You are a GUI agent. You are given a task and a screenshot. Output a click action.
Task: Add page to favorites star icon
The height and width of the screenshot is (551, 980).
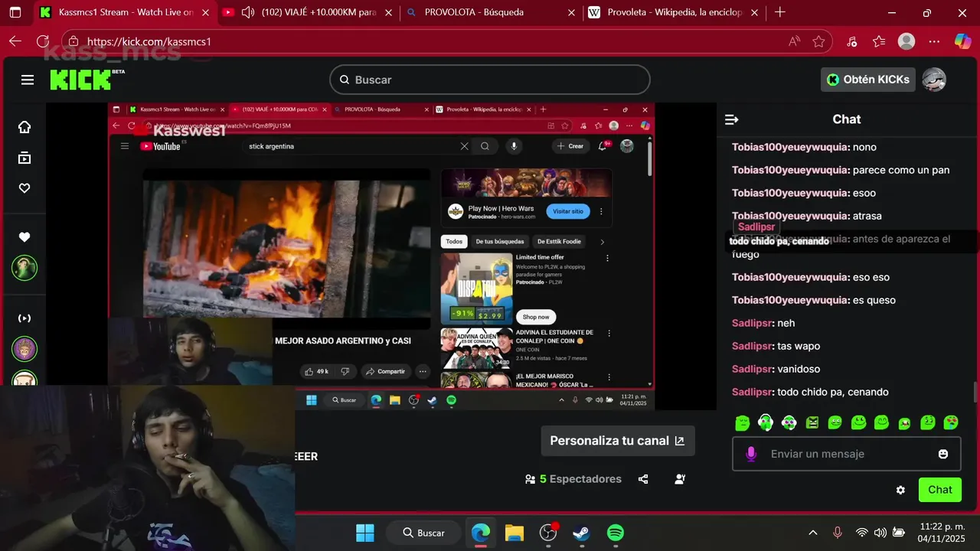818,41
